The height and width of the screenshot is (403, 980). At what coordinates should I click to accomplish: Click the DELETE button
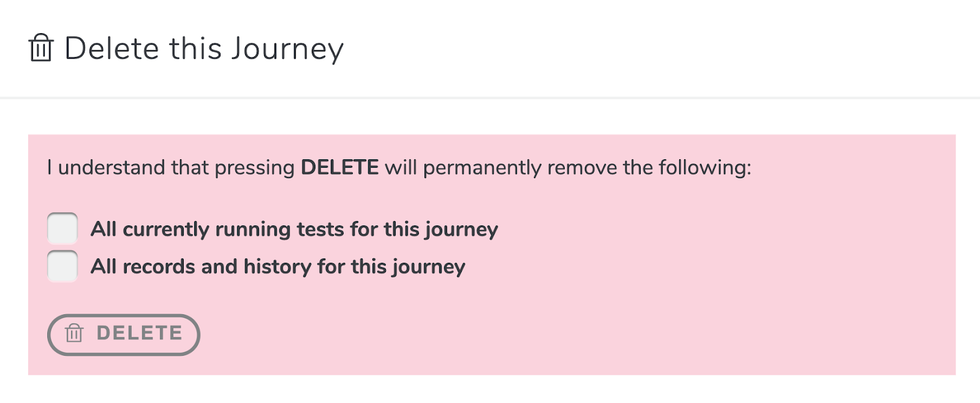(124, 334)
